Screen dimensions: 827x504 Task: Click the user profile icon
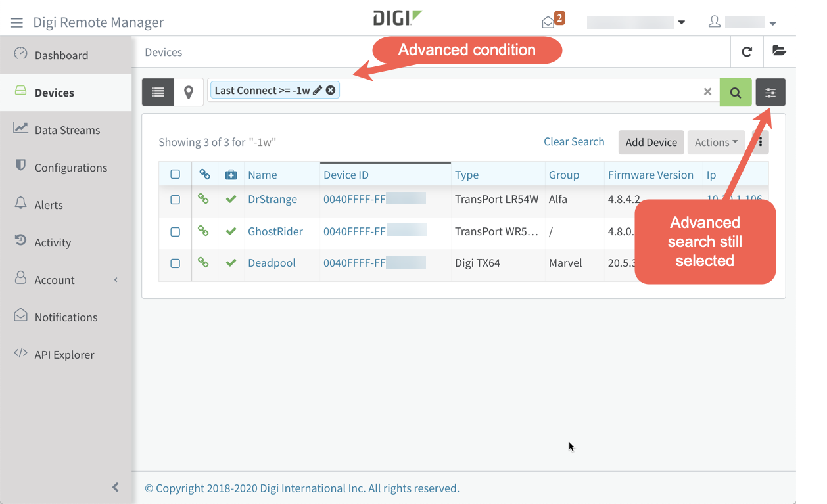tap(715, 22)
